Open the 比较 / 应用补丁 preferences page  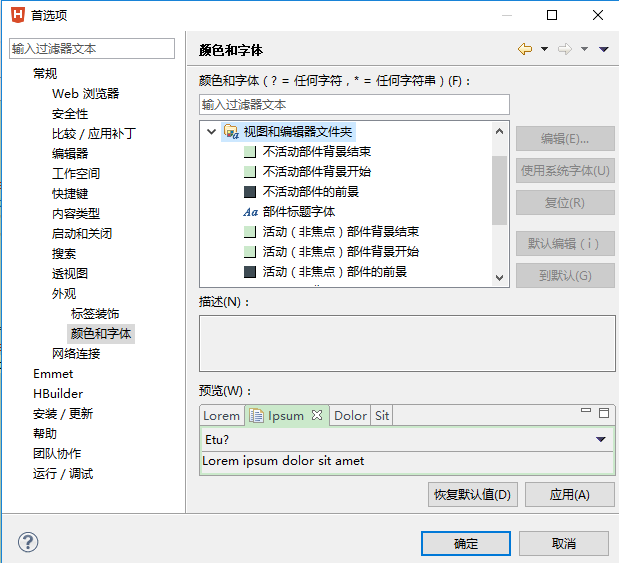(94, 133)
